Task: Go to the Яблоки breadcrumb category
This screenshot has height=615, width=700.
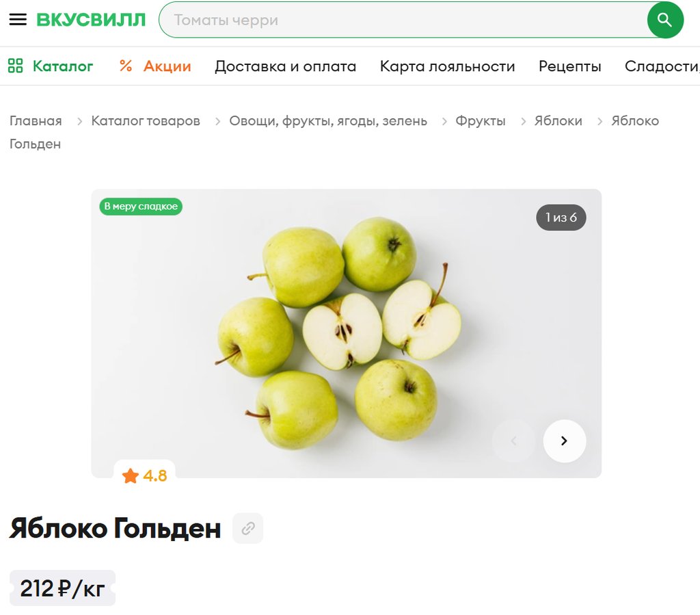Action: [558, 120]
